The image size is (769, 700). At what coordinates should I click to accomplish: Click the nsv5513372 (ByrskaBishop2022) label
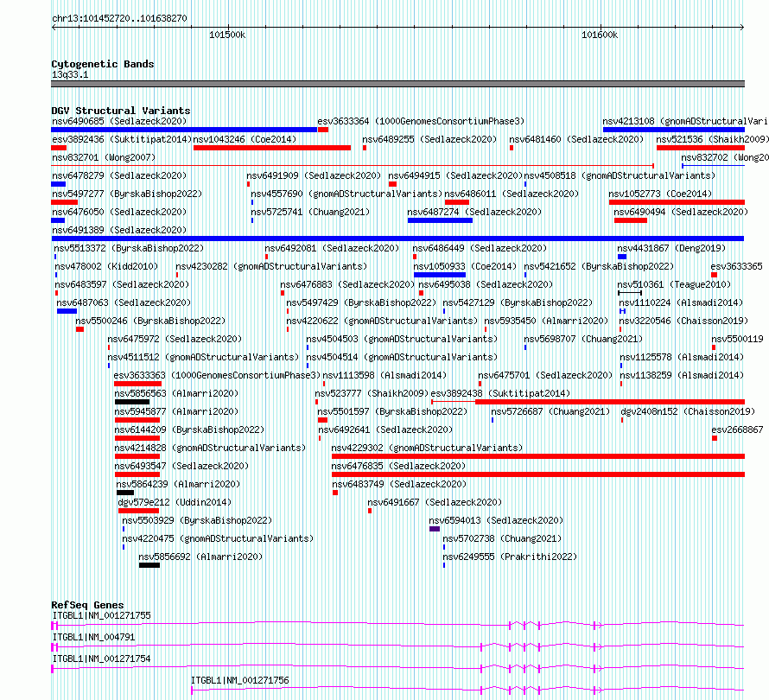[x=129, y=248]
